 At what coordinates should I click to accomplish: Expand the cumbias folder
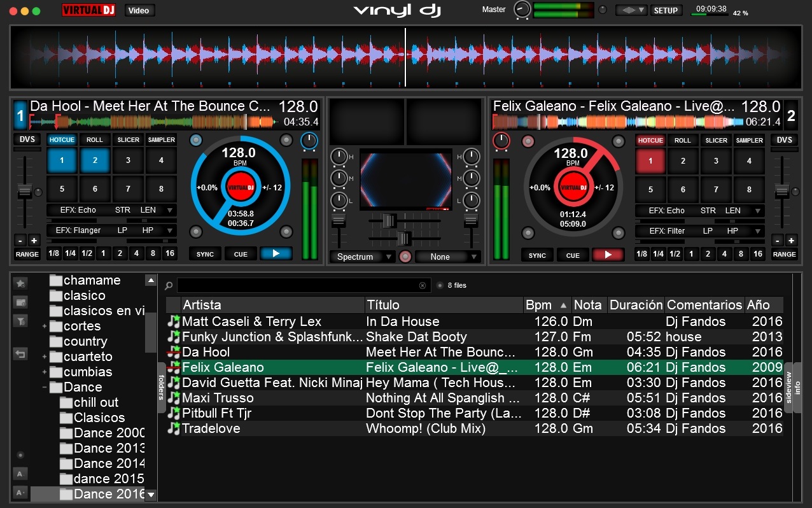pyautogui.click(x=45, y=372)
